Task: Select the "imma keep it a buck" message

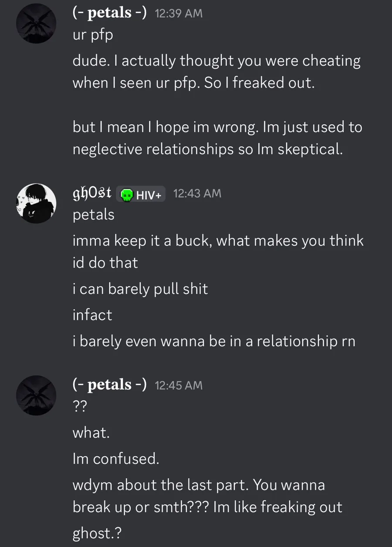Action: (218, 251)
